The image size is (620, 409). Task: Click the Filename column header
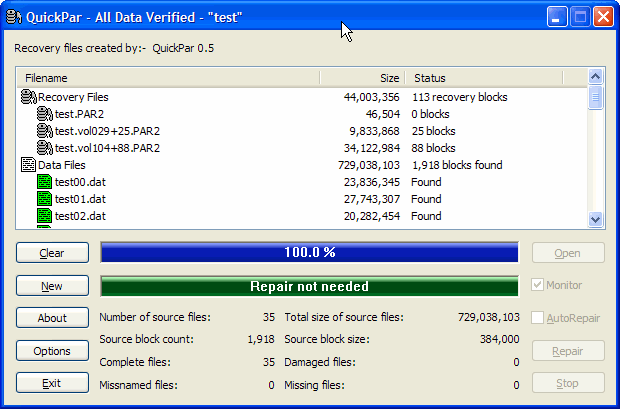pyautogui.click(x=168, y=78)
